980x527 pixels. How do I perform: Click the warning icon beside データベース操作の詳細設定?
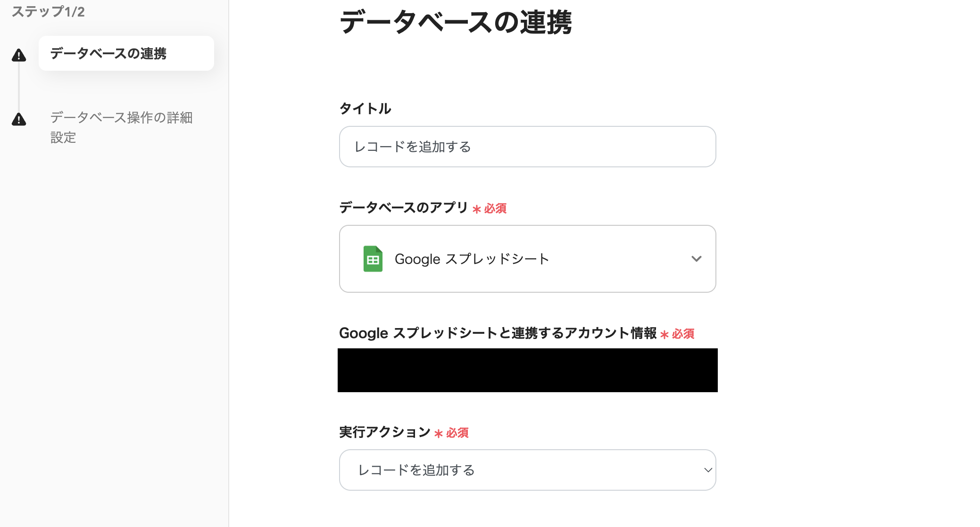pyautogui.click(x=19, y=119)
